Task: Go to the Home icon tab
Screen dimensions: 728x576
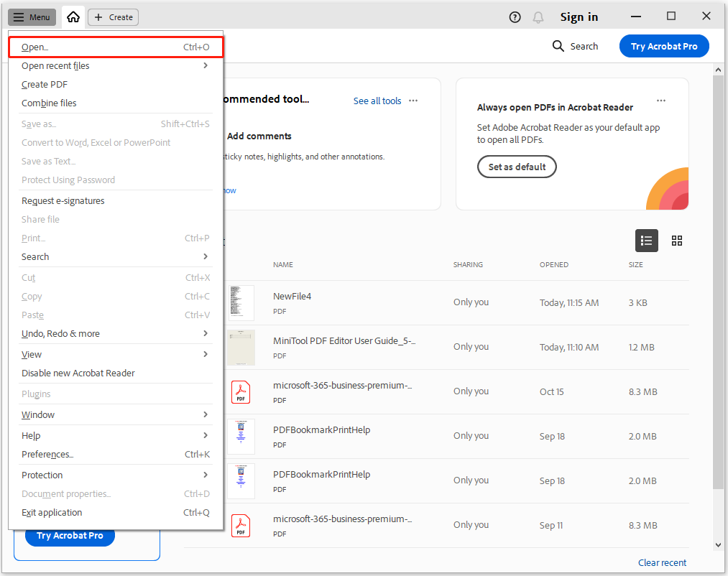Action: tap(73, 17)
